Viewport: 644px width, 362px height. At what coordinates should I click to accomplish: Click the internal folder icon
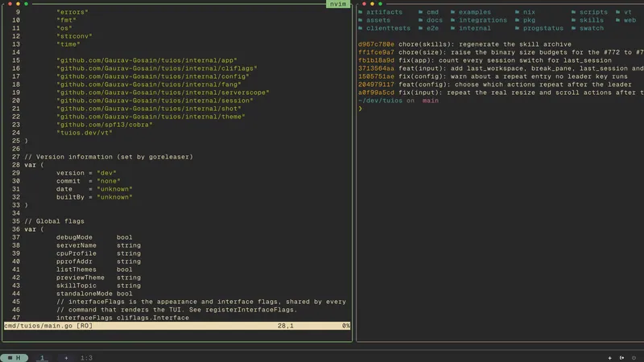click(452, 28)
